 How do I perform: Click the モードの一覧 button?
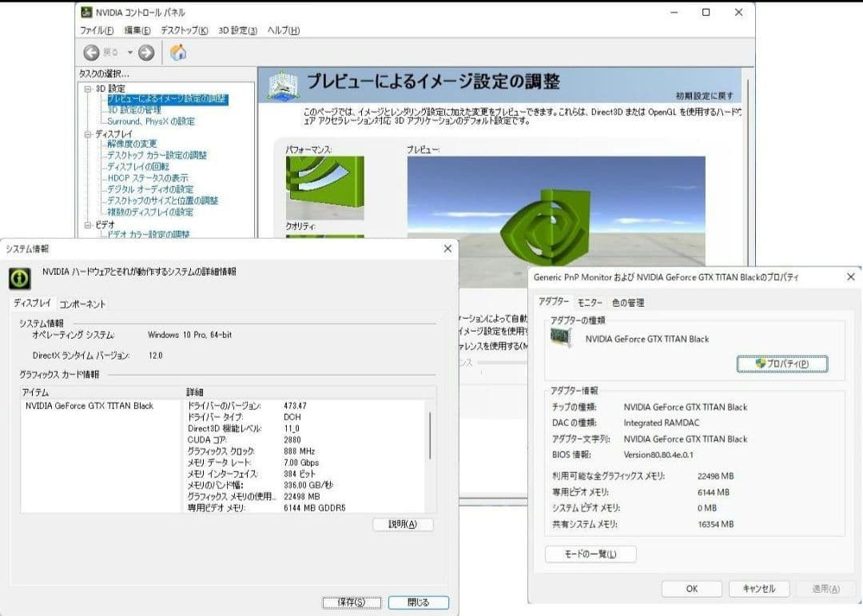(x=590, y=554)
